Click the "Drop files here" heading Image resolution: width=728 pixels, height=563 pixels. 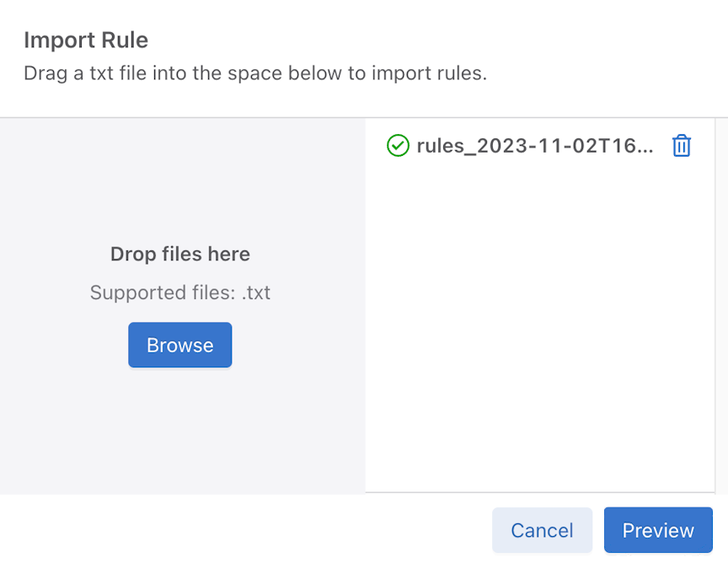[x=180, y=254]
